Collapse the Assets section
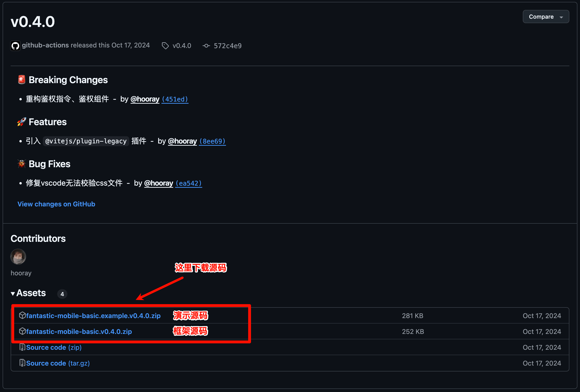Screen dimensions: 580x392 tap(28, 293)
